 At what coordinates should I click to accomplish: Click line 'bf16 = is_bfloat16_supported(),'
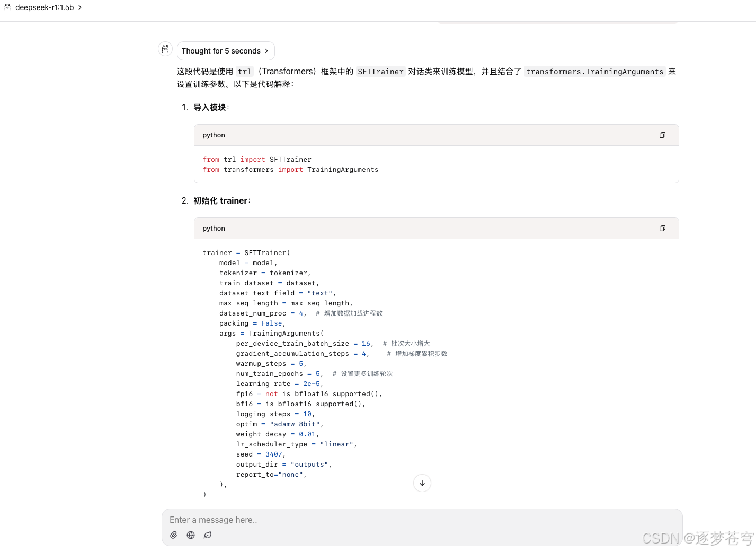(301, 404)
